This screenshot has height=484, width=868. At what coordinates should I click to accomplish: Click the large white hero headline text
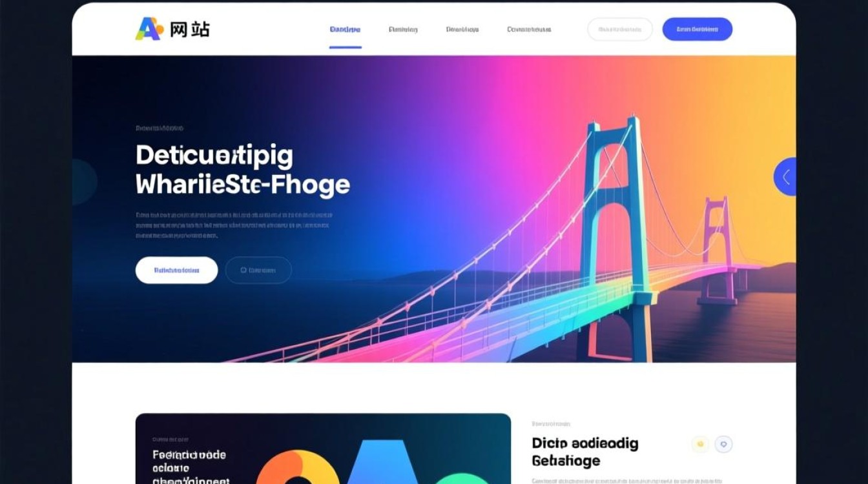(243, 170)
